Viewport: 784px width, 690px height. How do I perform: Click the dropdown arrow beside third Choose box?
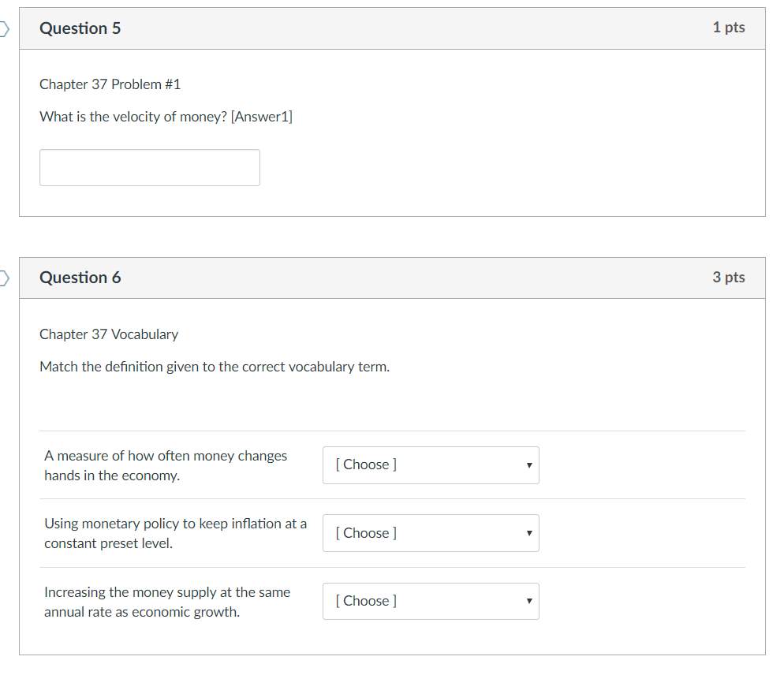pyautogui.click(x=529, y=601)
